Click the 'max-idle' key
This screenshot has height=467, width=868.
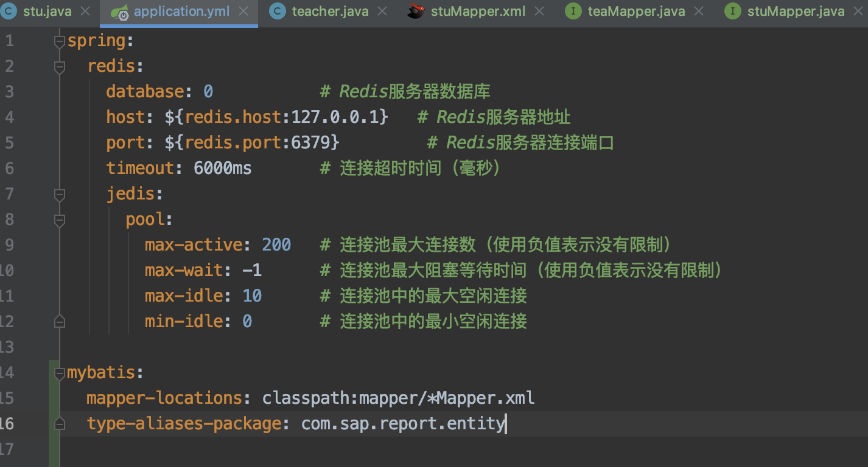pyautogui.click(x=184, y=296)
